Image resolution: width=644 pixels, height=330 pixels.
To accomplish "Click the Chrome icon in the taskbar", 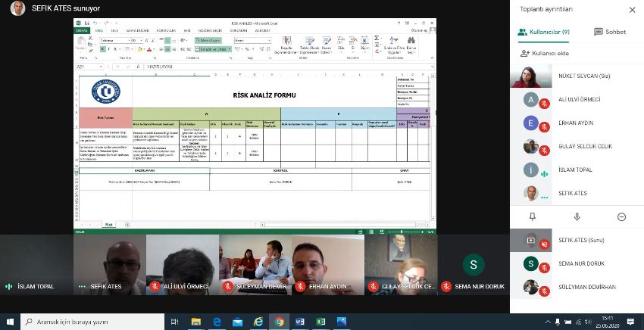I will click(279, 322).
